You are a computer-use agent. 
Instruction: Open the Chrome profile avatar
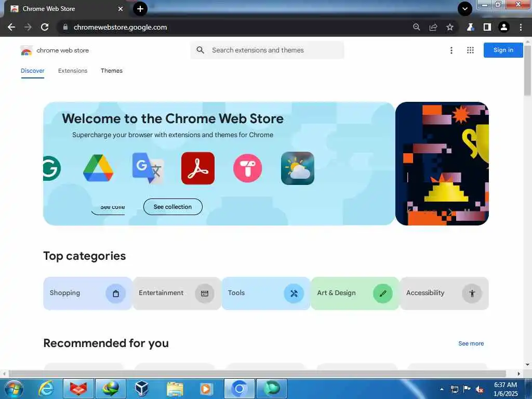point(504,27)
